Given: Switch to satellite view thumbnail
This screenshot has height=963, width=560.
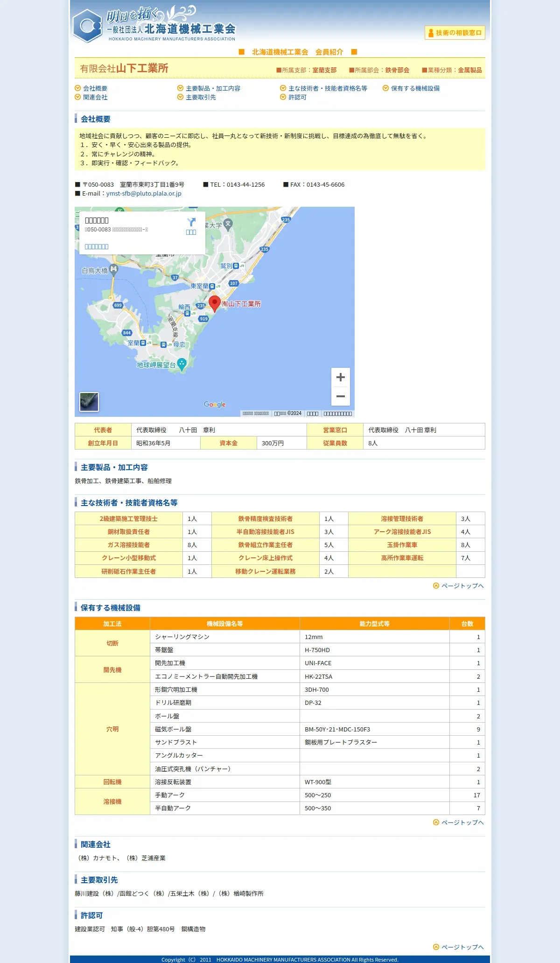Looking at the screenshot, I should click(89, 402).
